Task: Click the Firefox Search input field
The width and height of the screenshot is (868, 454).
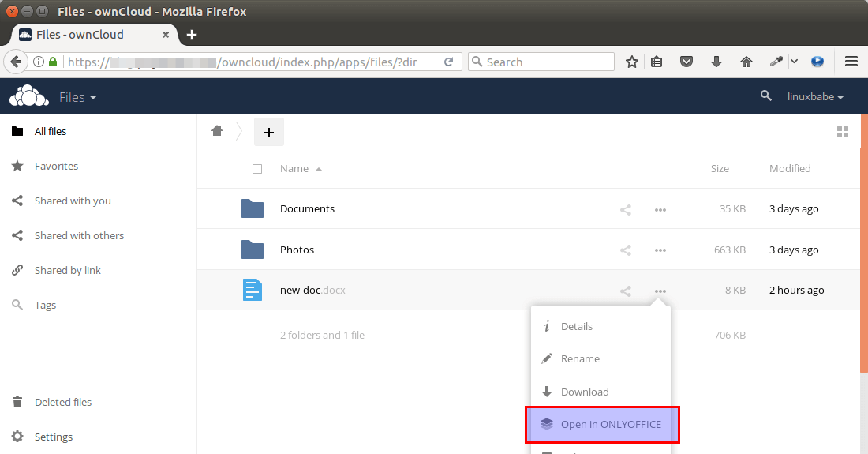Action: coord(544,62)
